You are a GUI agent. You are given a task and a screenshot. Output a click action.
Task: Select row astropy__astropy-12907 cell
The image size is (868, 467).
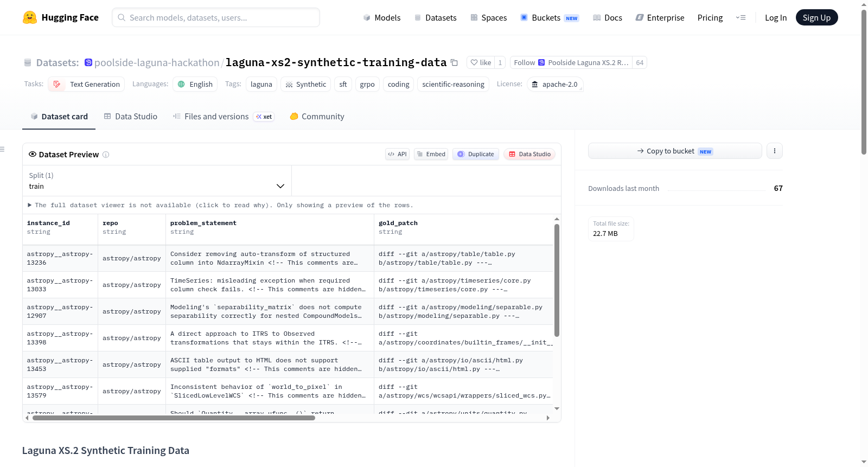pos(60,311)
